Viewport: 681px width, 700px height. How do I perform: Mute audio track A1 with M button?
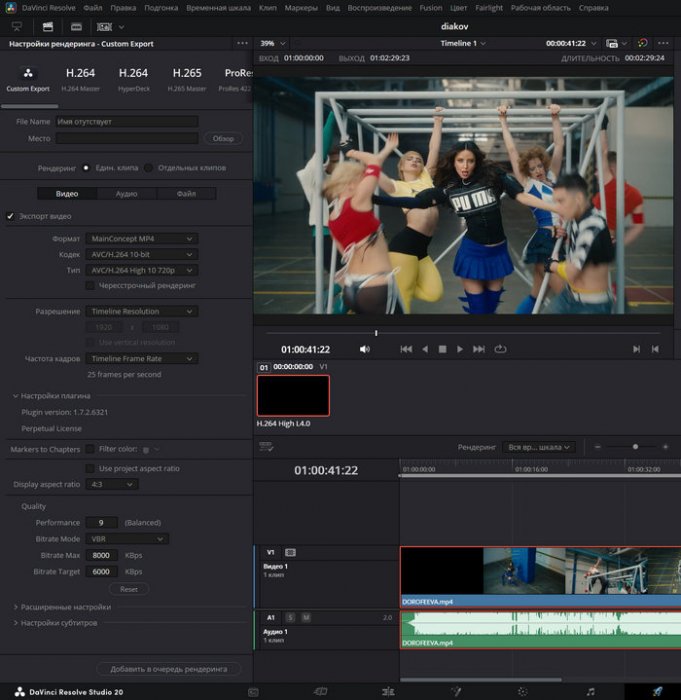point(306,618)
